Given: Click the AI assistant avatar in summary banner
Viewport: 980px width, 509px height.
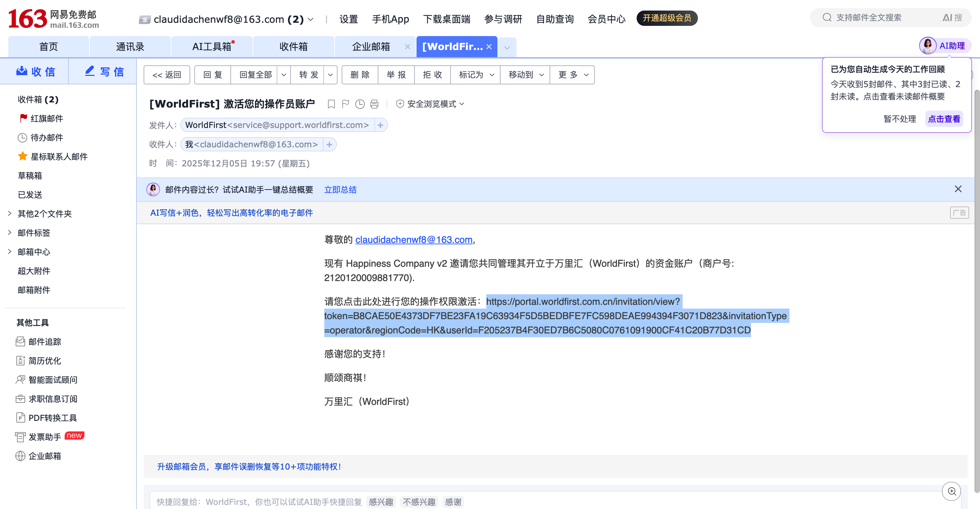Looking at the screenshot, I should pyautogui.click(x=153, y=190).
